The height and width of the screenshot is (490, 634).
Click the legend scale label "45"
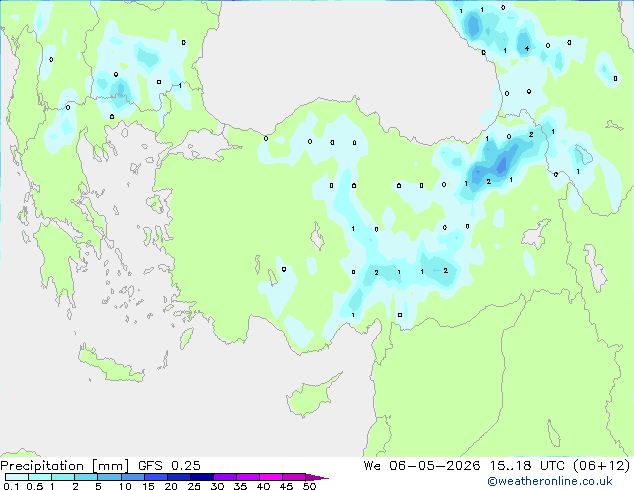(286, 486)
